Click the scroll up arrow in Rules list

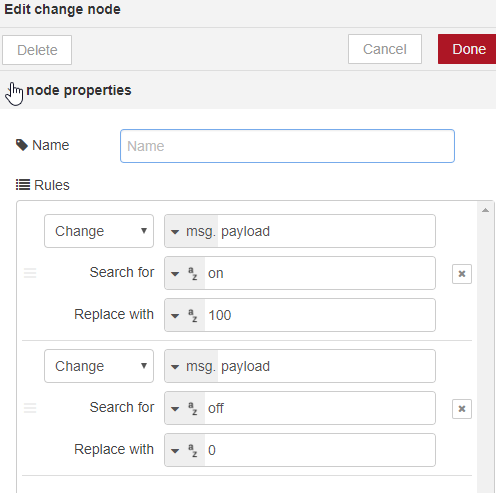[x=485, y=210]
